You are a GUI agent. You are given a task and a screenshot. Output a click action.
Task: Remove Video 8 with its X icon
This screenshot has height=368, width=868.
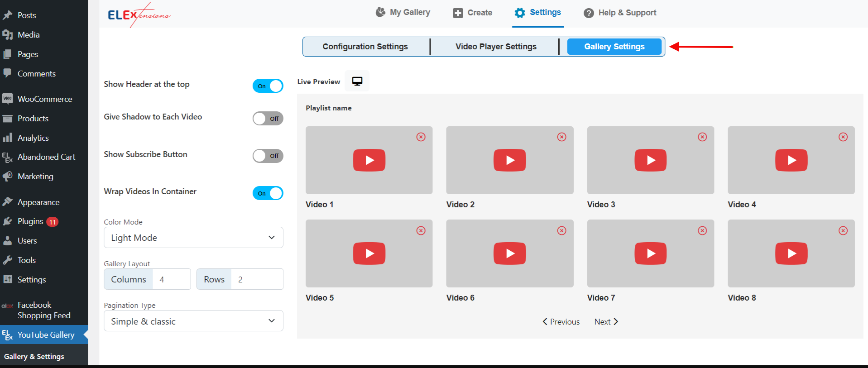pyautogui.click(x=843, y=230)
